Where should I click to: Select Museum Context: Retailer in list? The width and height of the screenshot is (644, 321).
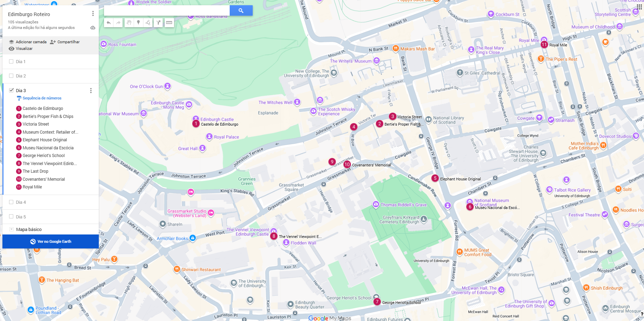51,132
